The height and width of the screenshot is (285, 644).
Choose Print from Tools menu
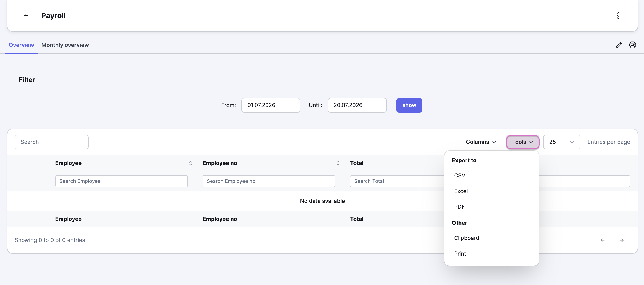coord(491,254)
